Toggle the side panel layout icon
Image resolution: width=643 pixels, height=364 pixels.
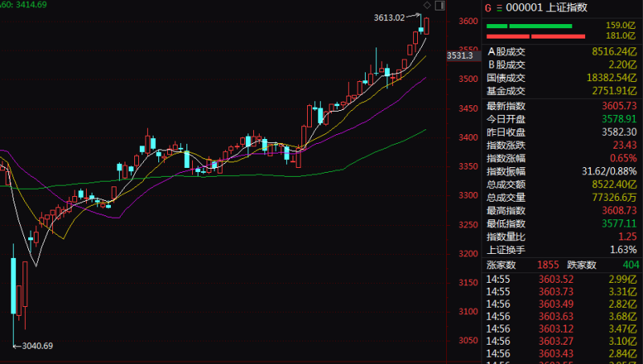[x=440, y=6]
